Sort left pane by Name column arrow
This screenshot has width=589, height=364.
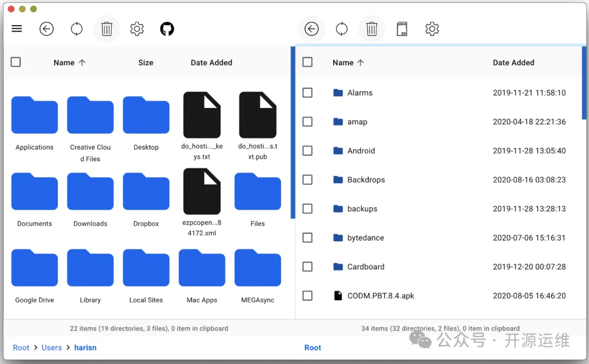tap(82, 63)
